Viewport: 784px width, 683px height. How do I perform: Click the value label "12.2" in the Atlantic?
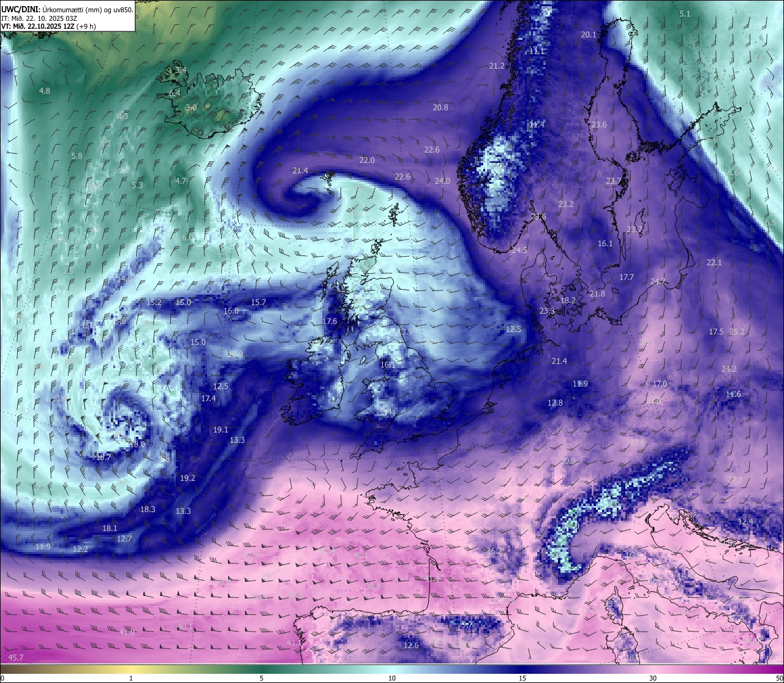click(x=80, y=549)
